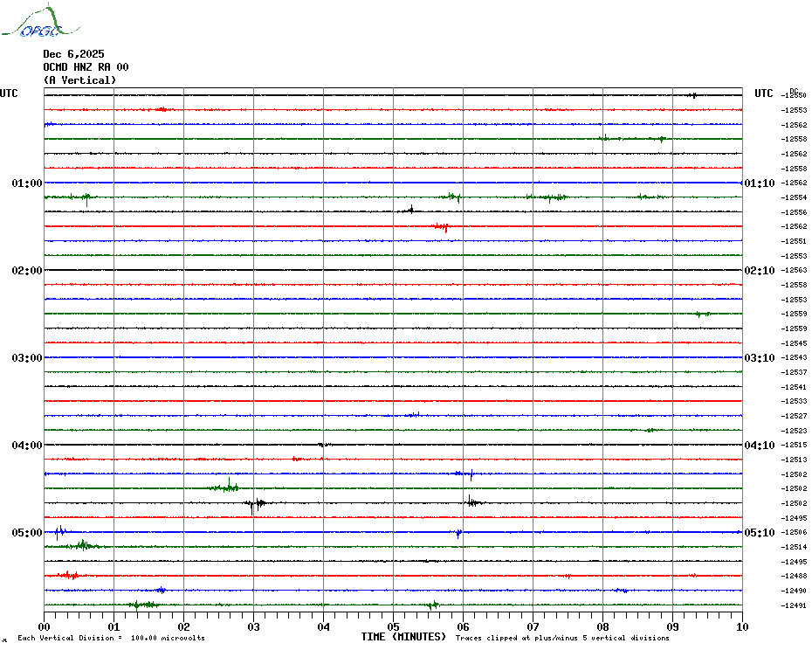812x650 pixels.
Task: Click the 05 tick on the minutes axis
Action: point(393,626)
